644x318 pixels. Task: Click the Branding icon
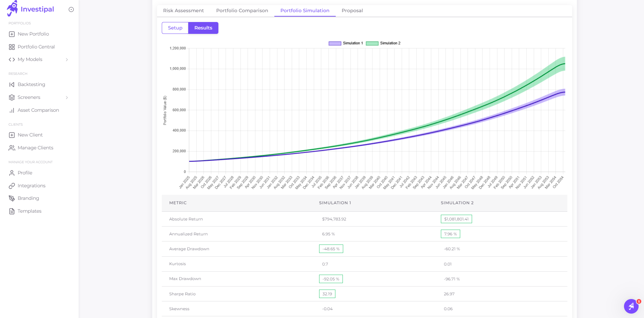click(x=12, y=198)
